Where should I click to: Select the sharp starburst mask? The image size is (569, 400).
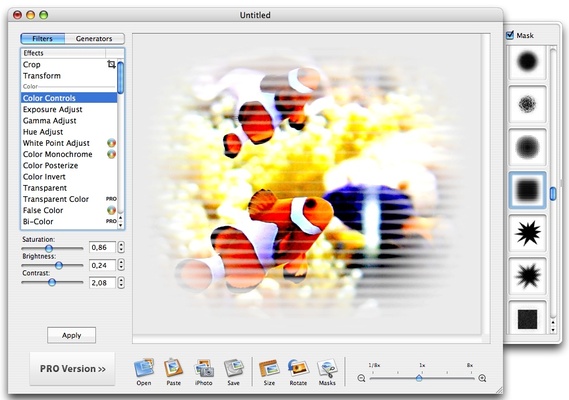point(527,233)
